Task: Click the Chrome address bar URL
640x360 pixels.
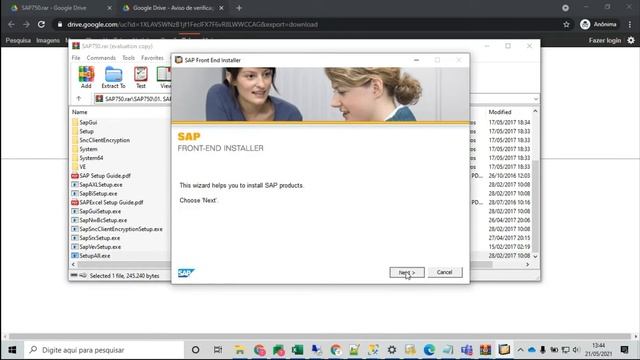Action: coord(192,24)
